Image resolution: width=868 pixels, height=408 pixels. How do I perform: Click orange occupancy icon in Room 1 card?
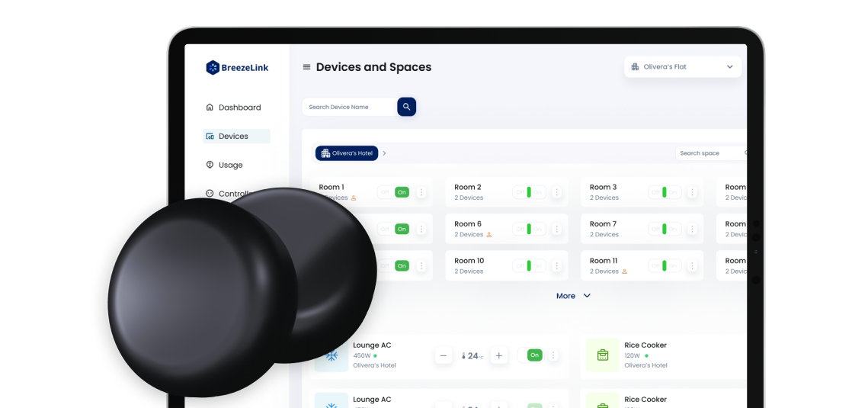[x=353, y=198]
